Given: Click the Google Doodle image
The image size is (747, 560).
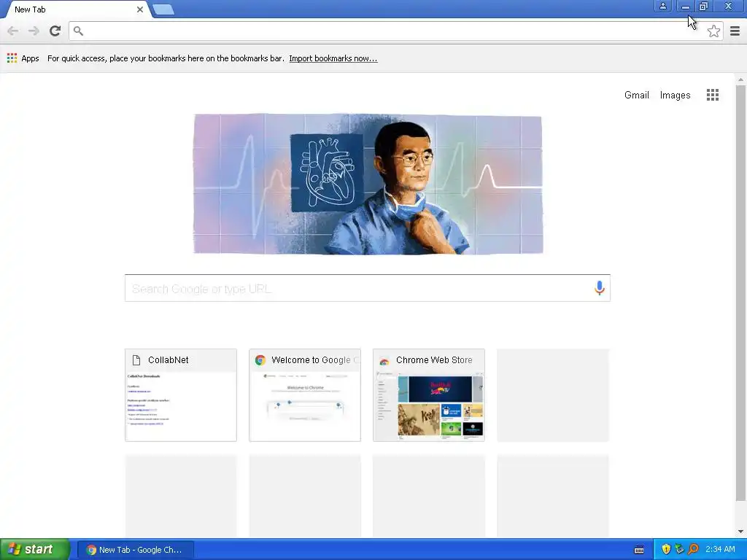Looking at the screenshot, I should coord(368,184).
